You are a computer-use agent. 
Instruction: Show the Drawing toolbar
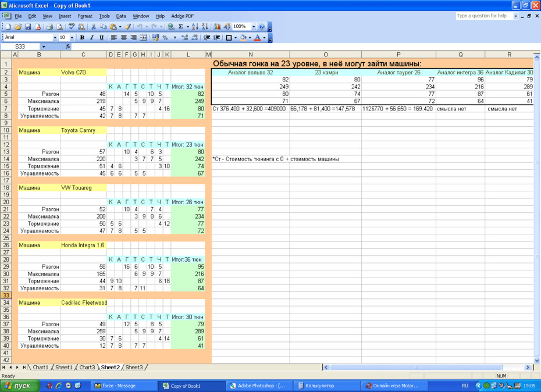pyautogui.click(x=227, y=27)
